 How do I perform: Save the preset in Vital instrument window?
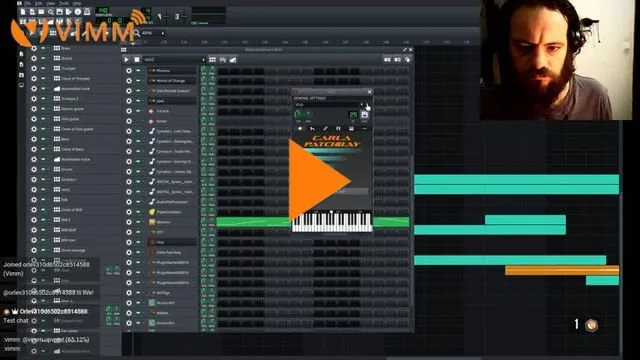(364, 115)
